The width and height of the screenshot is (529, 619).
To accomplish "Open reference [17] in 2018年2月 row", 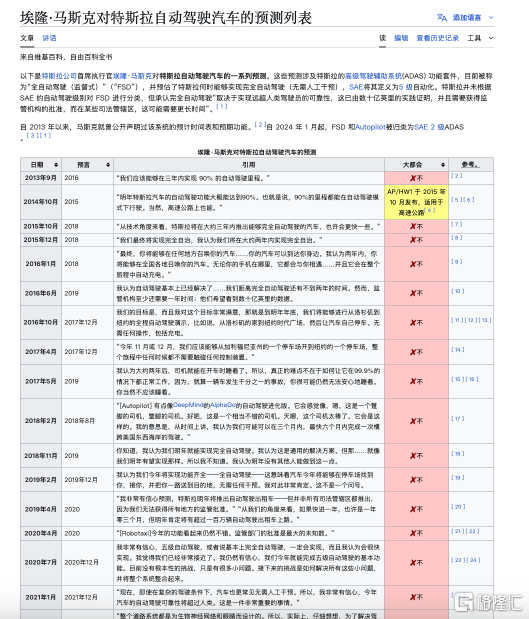I will tap(458, 418).
